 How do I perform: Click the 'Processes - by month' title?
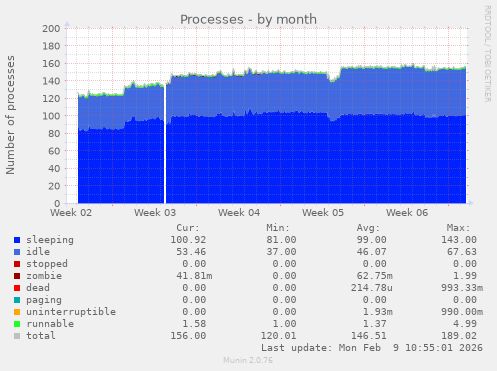(x=248, y=19)
